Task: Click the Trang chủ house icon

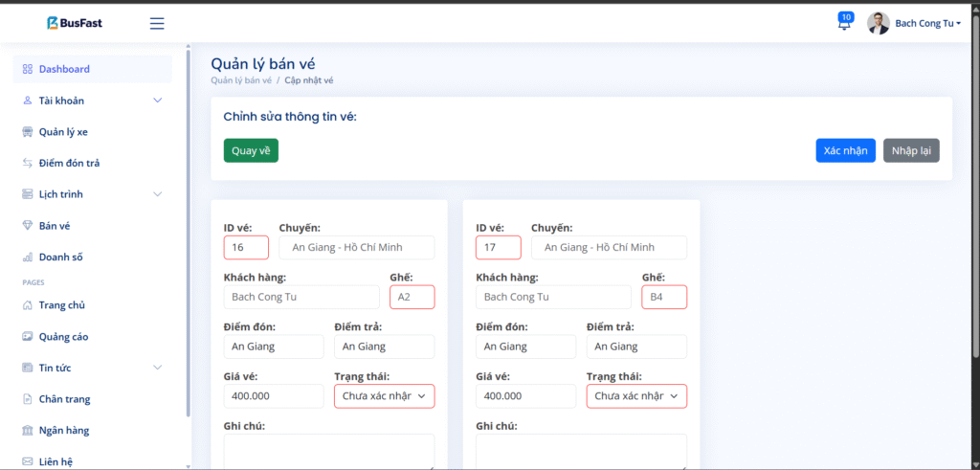Action: pyautogui.click(x=28, y=305)
